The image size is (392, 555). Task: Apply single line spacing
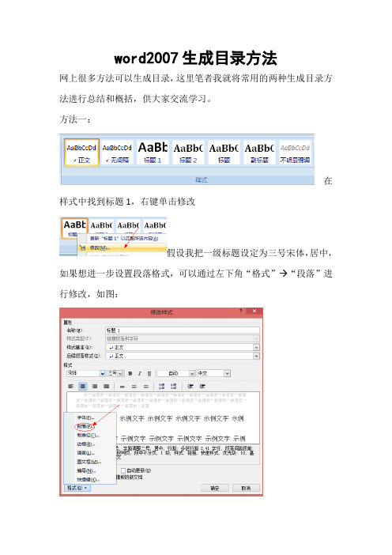click(122, 387)
